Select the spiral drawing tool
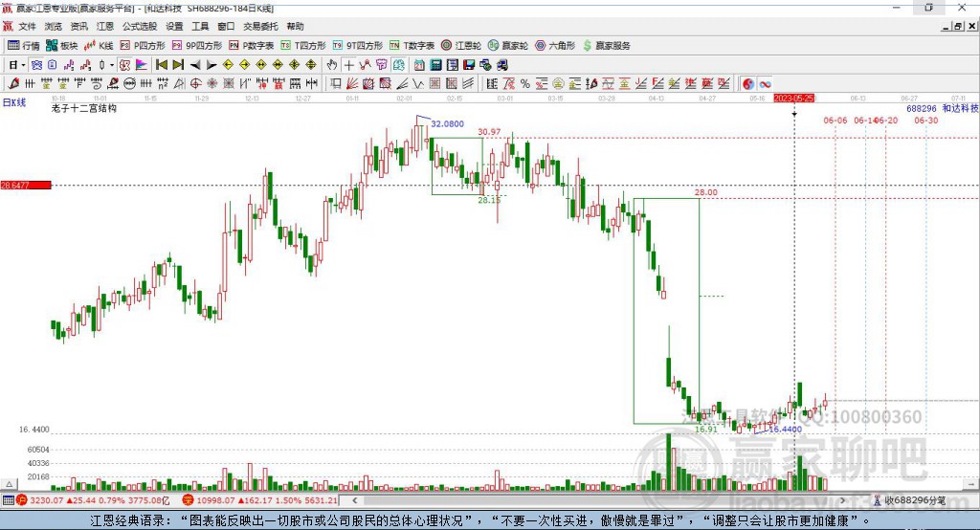980x530 pixels. point(97,84)
